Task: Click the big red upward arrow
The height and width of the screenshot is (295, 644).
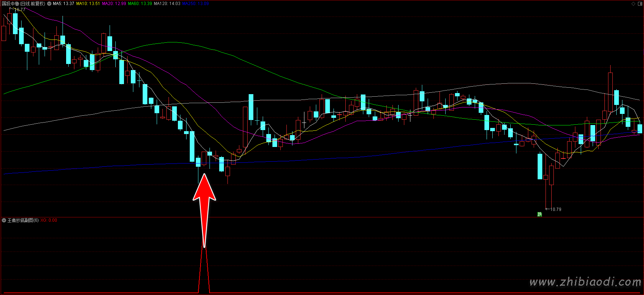Action: click(204, 201)
